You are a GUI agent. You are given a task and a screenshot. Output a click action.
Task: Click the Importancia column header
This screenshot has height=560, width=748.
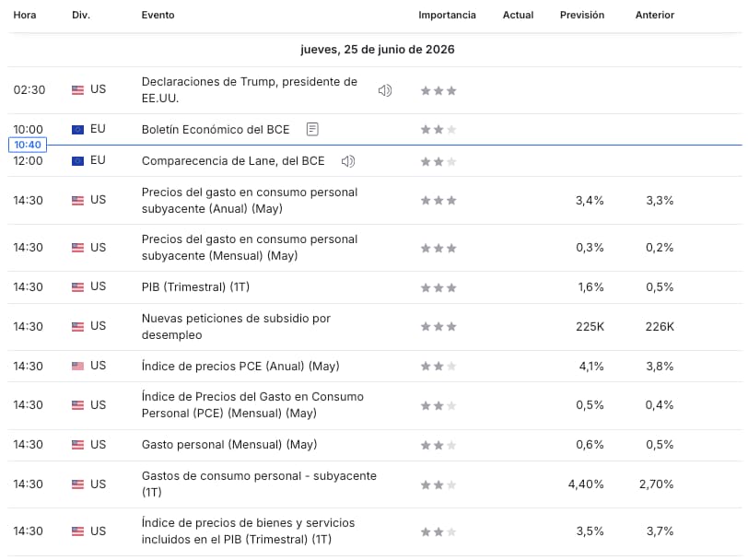[447, 16]
